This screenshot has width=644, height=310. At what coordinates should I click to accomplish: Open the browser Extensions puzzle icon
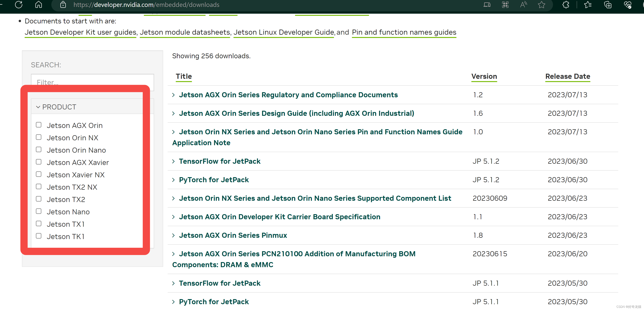point(566,5)
